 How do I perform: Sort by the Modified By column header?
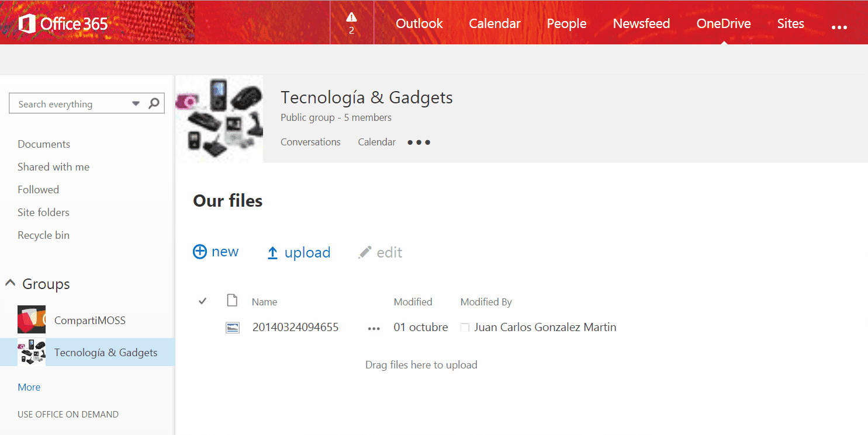[x=486, y=302]
